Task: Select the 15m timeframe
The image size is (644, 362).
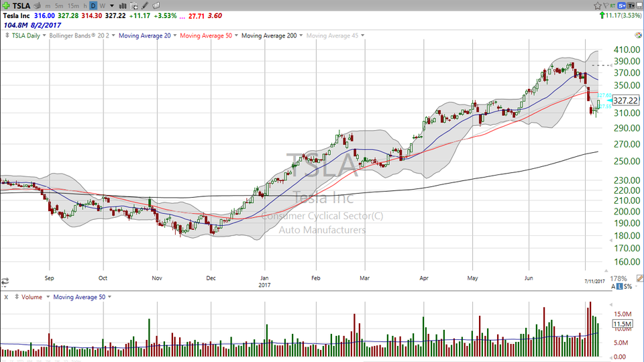Action: [73, 6]
